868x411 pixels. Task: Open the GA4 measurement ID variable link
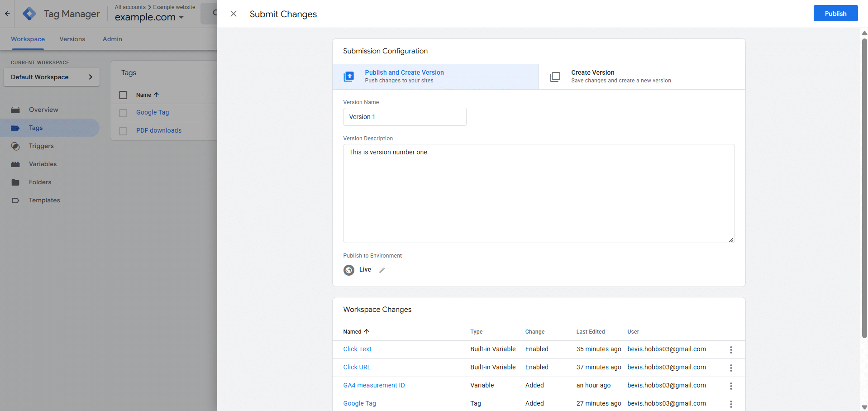click(374, 385)
